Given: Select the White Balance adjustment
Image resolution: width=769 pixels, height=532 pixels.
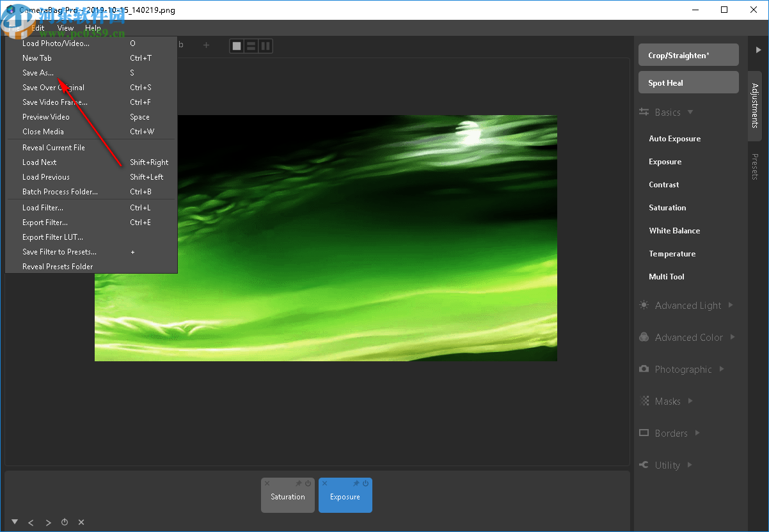Looking at the screenshot, I should (674, 231).
